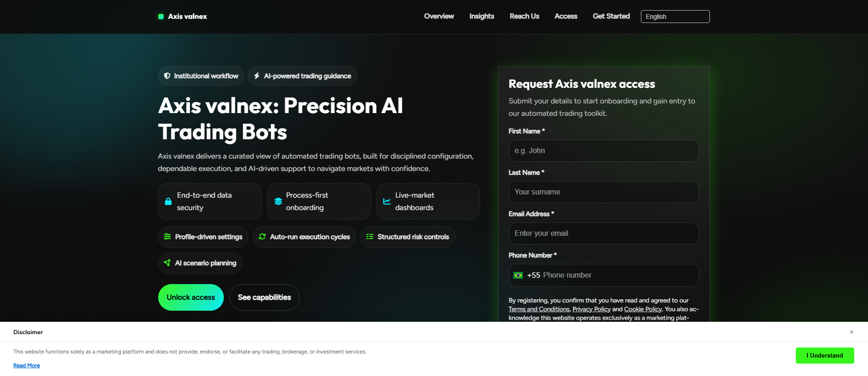The width and height of the screenshot is (868, 376).
Task: Open the English language dropdown
Action: coord(675,17)
